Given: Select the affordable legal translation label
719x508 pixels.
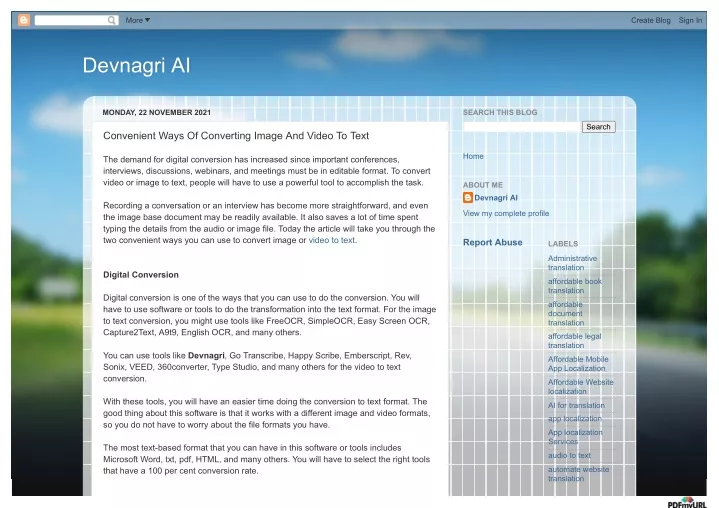Looking at the screenshot, I should point(575,341).
